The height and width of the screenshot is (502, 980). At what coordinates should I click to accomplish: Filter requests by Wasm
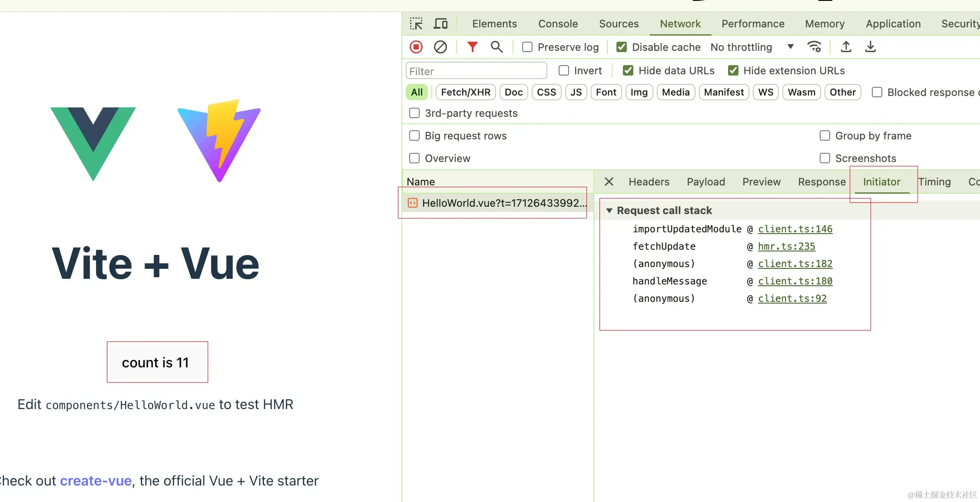(801, 92)
